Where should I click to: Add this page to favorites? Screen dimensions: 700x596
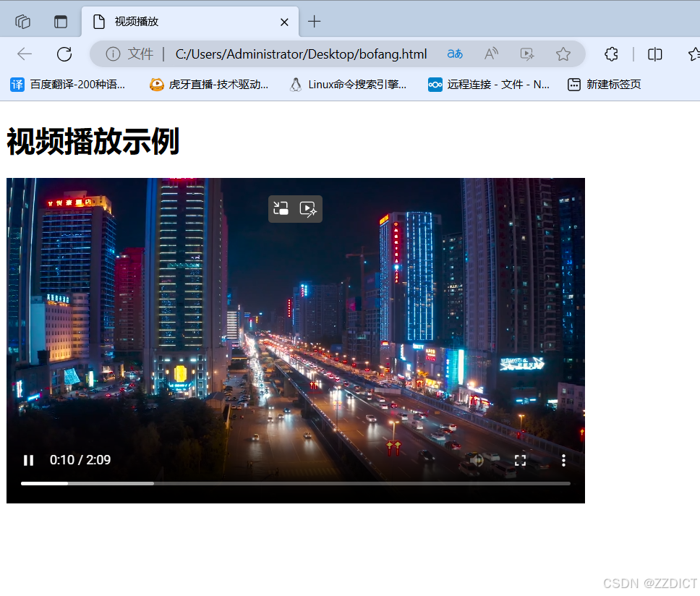point(563,54)
